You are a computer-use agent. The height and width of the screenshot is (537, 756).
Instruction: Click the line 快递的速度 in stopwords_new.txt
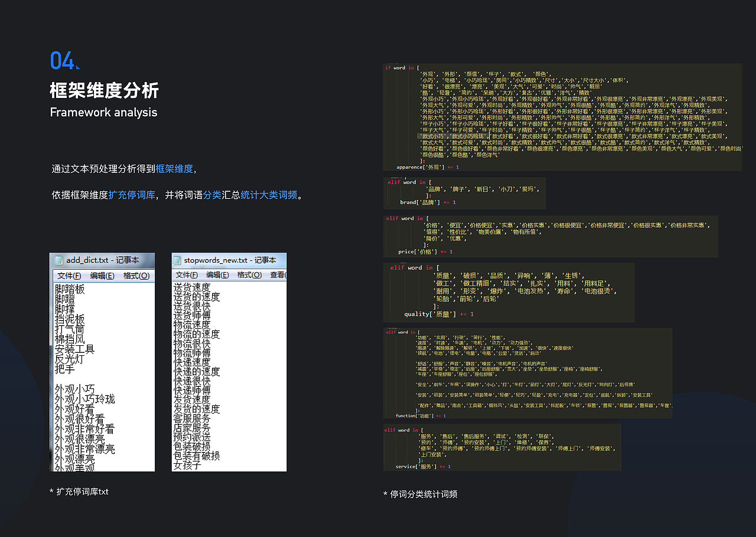pyautogui.click(x=196, y=372)
